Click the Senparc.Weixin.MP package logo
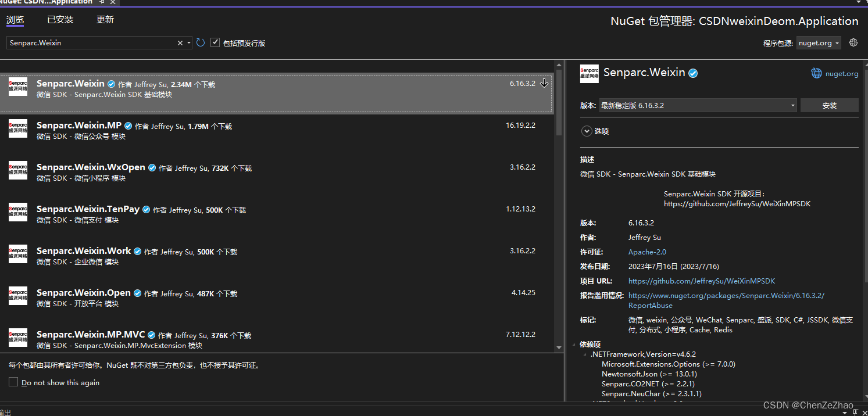The height and width of the screenshot is (416, 868). [18, 128]
